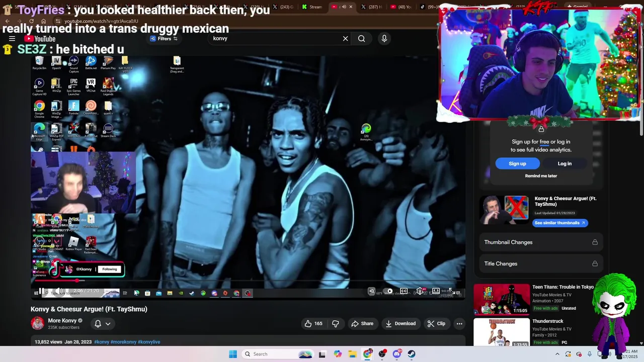Close the currently playing YouTube tab
This screenshot has height=362, width=644.
tap(351, 7)
